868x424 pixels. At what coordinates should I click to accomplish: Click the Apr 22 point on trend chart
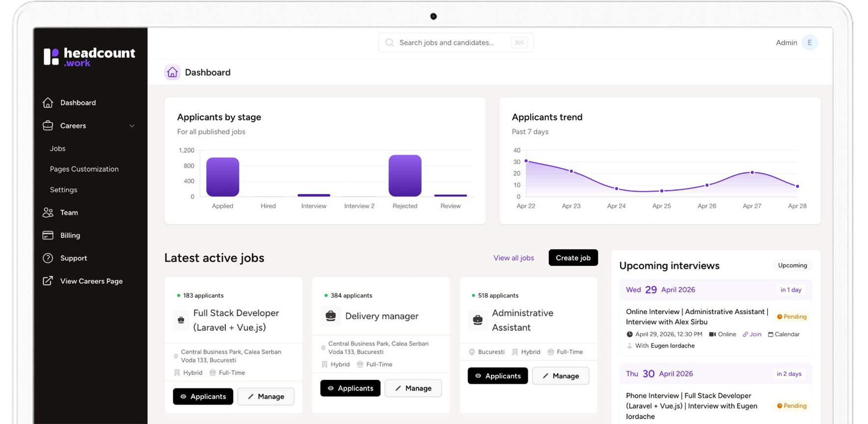click(526, 161)
